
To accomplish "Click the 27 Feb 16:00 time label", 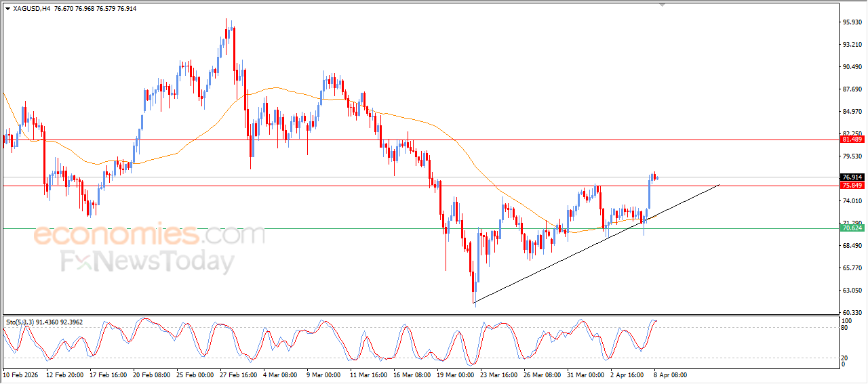I will 239,374.
